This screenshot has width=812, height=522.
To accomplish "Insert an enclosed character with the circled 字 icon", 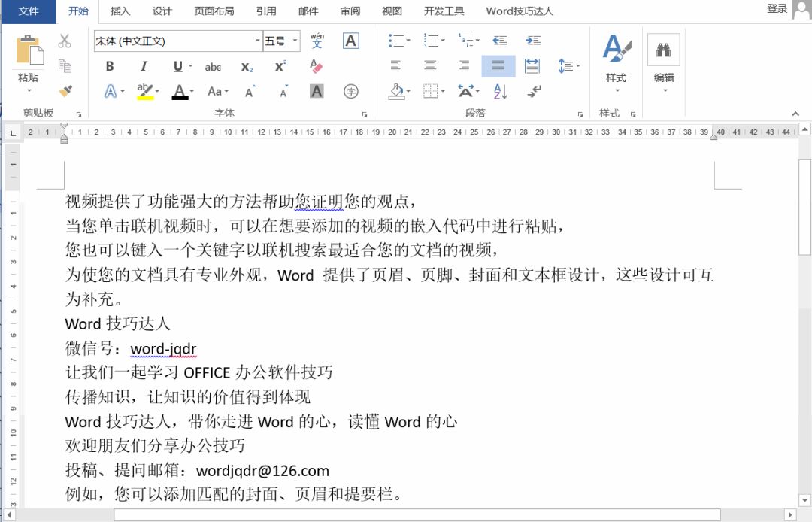I will tap(350, 92).
